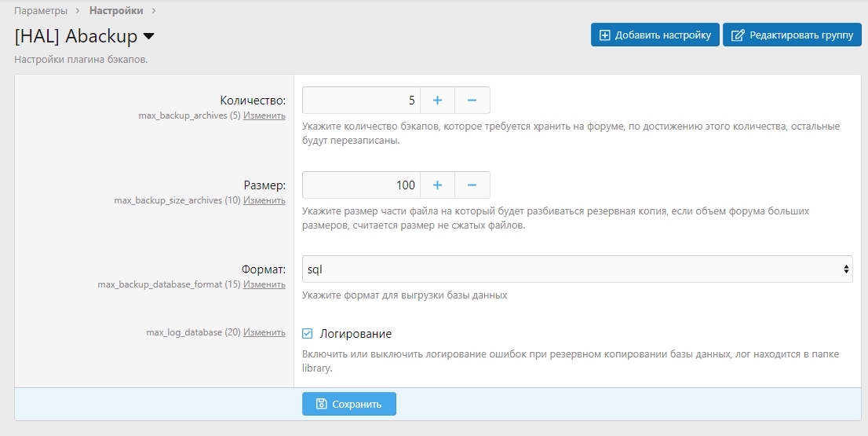Click Изменить link for max_backup_size_archives
This screenshot has width=868, height=436.
[264, 200]
